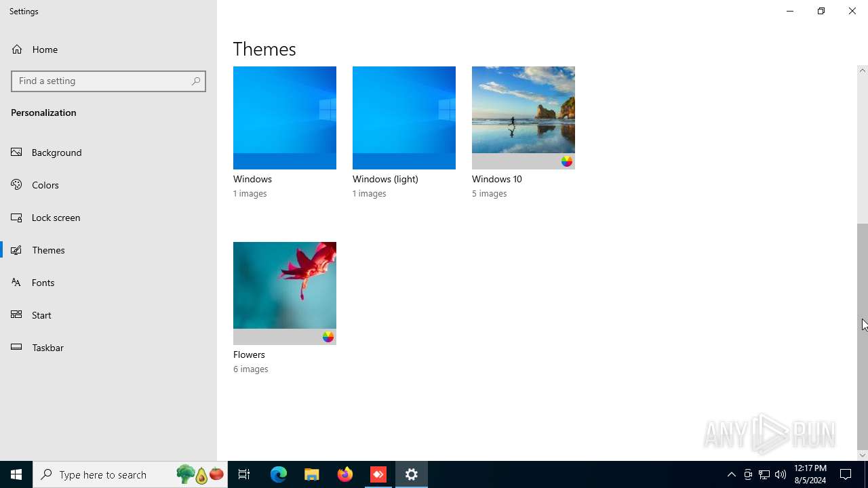Go to the Colors settings page
Viewport: 868px width, 488px height.
pyautogui.click(x=108, y=185)
